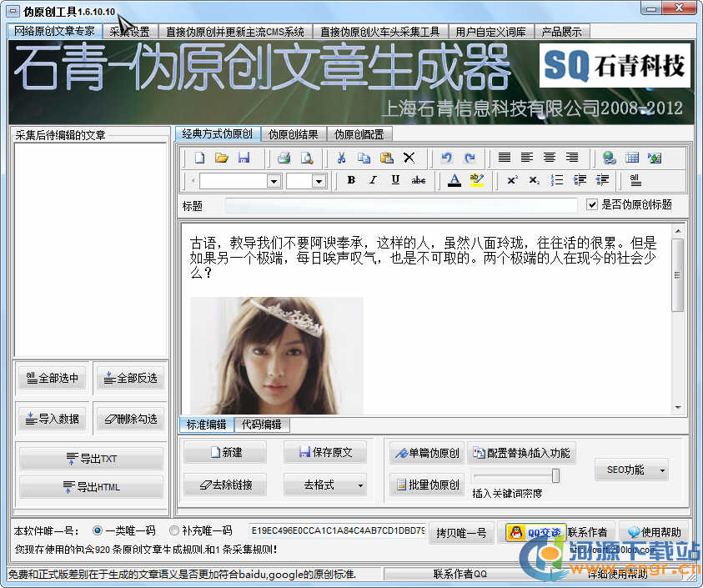Image resolution: width=703 pixels, height=588 pixels.
Task: Click the Save floppy disk icon
Action: pyautogui.click(x=244, y=158)
